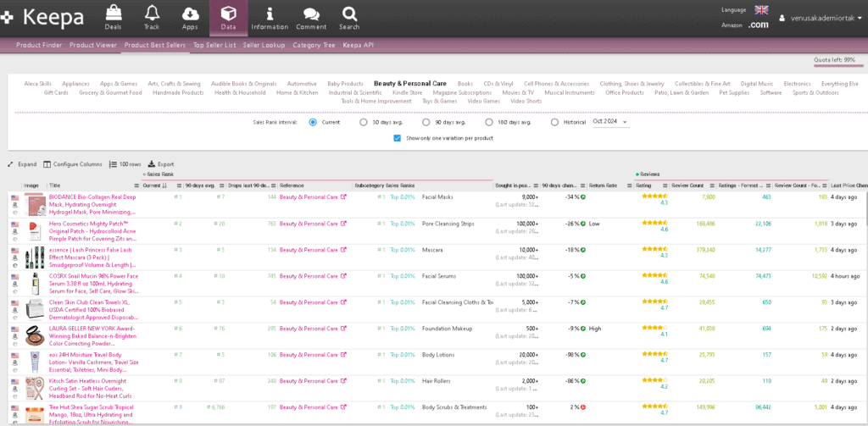Select the Electronics category
Screen dimensions: 868x426
point(797,84)
